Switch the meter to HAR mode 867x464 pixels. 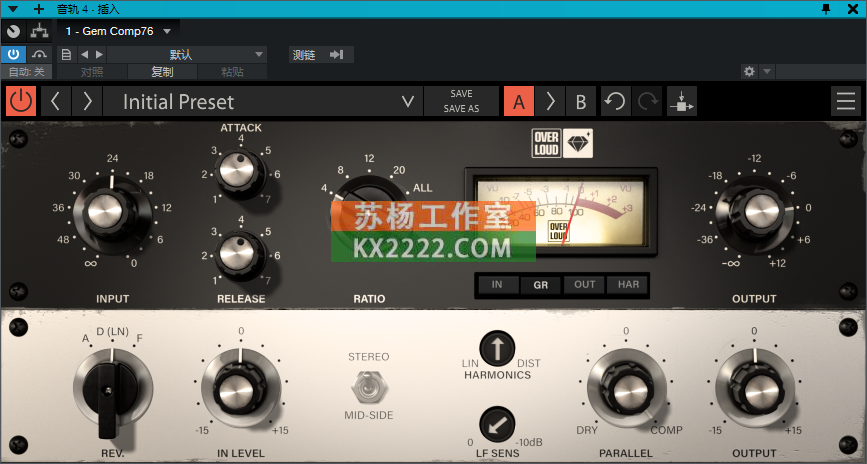(628, 285)
